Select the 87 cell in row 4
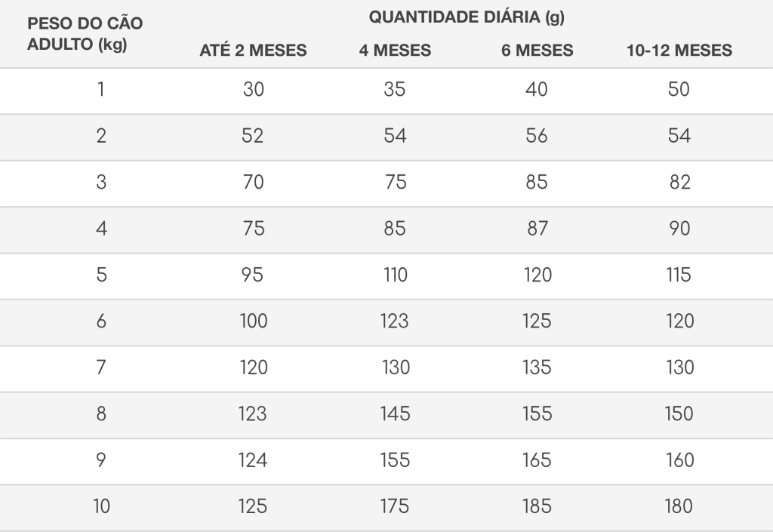 tap(537, 229)
